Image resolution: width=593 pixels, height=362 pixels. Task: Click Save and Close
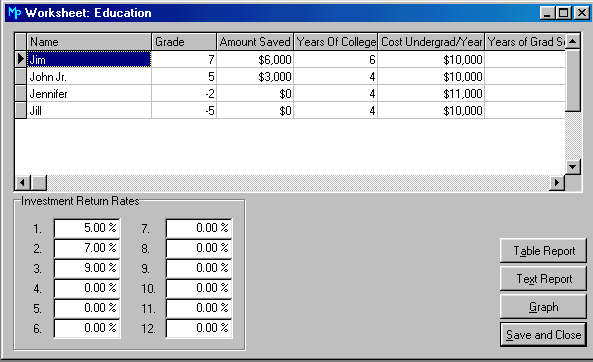tap(543, 335)
